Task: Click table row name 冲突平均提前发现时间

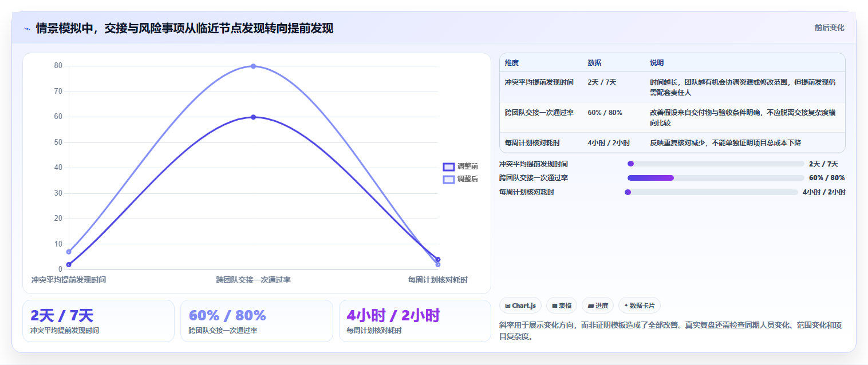Action: [x=539, y=82]
